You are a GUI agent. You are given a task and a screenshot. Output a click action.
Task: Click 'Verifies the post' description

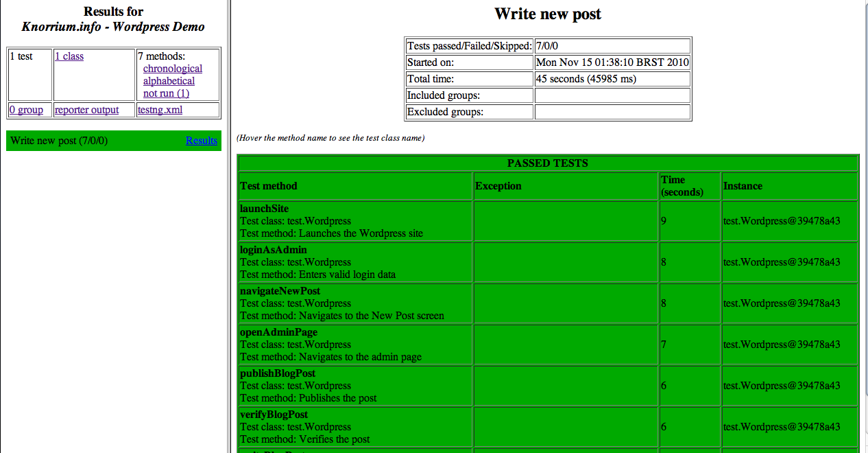pos(334,439)
